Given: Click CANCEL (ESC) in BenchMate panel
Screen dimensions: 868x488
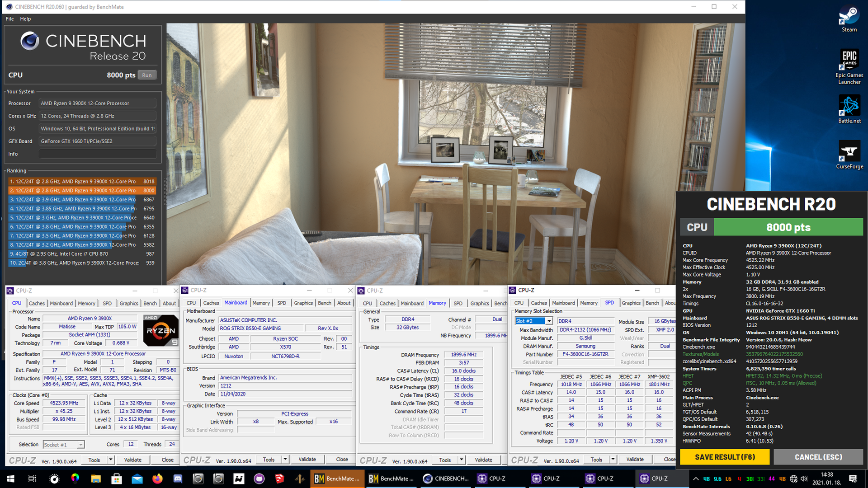Looking at the screenshot, I should [818, 457].
